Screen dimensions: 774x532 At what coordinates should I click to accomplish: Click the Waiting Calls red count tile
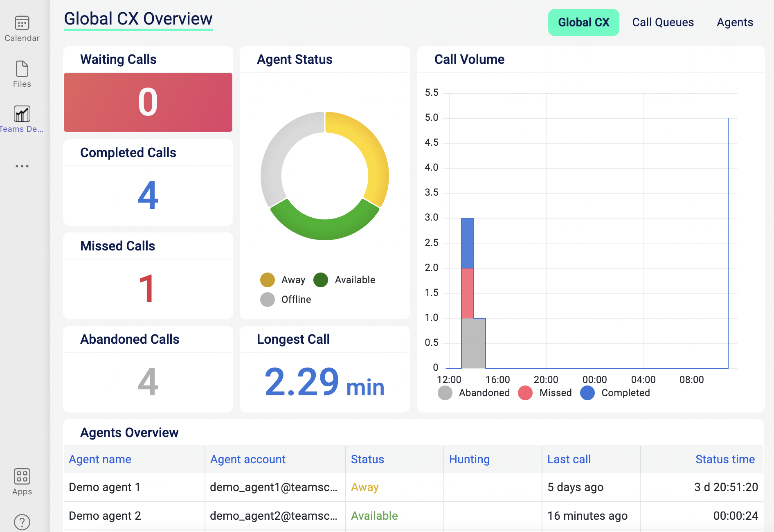pyautogui.click(x=148, y=102)
